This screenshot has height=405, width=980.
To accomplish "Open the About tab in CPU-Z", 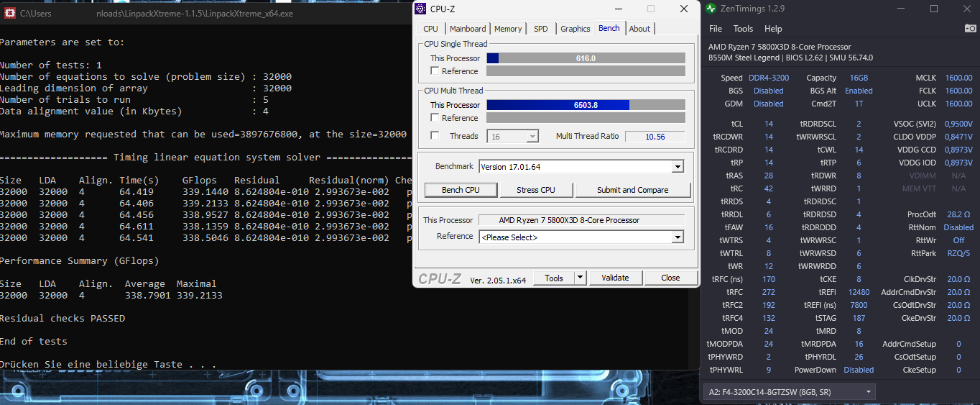I will pyautogui.click(x=639, y=29).
